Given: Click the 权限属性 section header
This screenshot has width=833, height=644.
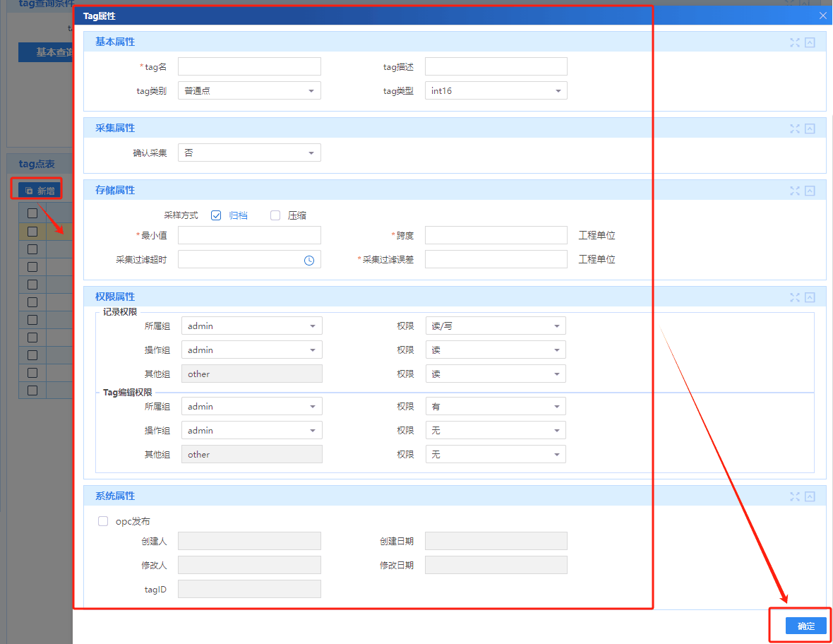Looking at the screenshot, I should tap(455, 297).
